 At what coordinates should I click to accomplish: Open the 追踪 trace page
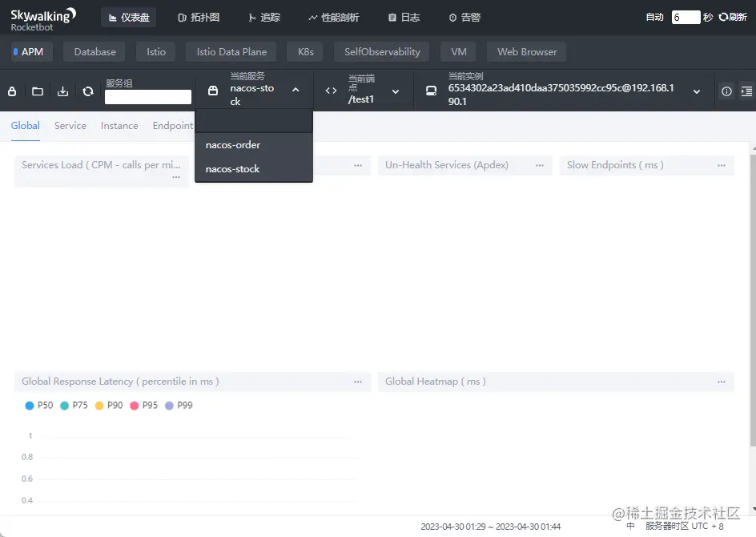click(x=264, y=18)
